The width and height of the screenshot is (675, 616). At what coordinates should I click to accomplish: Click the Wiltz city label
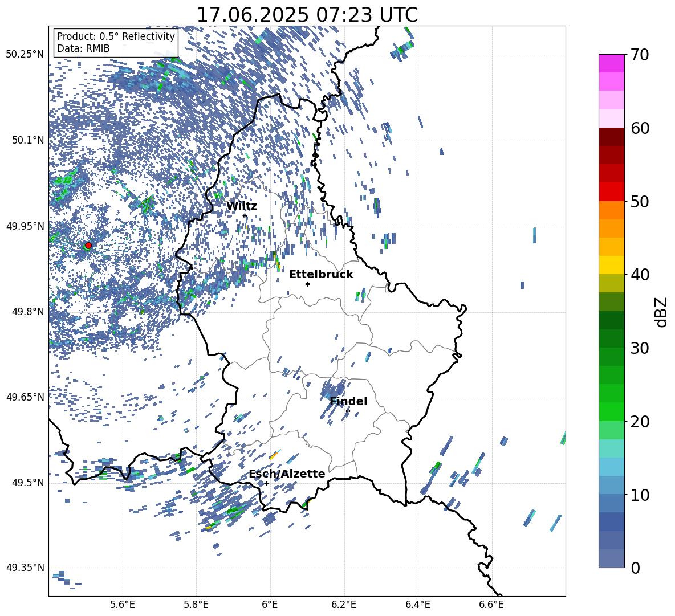pos(242,206)
